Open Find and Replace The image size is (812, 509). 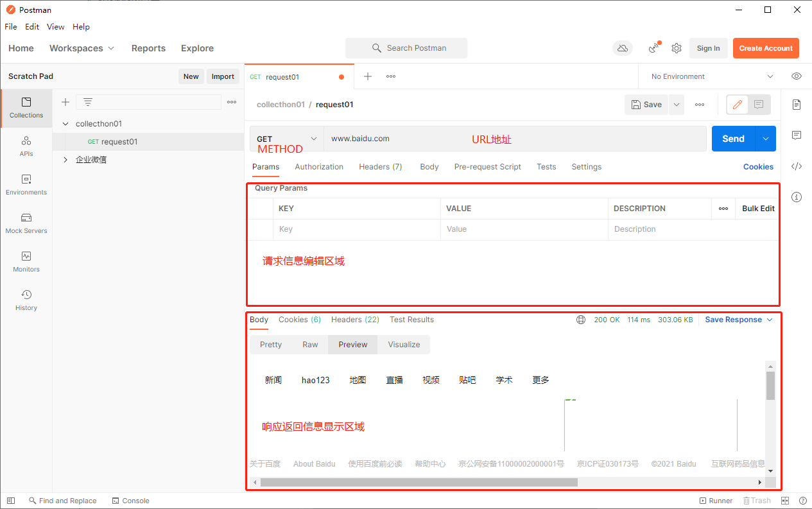(62, 501)
